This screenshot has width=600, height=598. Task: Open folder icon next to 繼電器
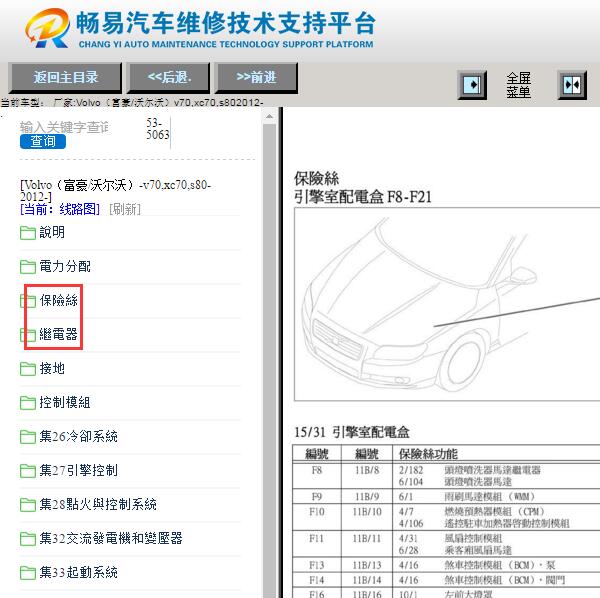pos(28,335)
